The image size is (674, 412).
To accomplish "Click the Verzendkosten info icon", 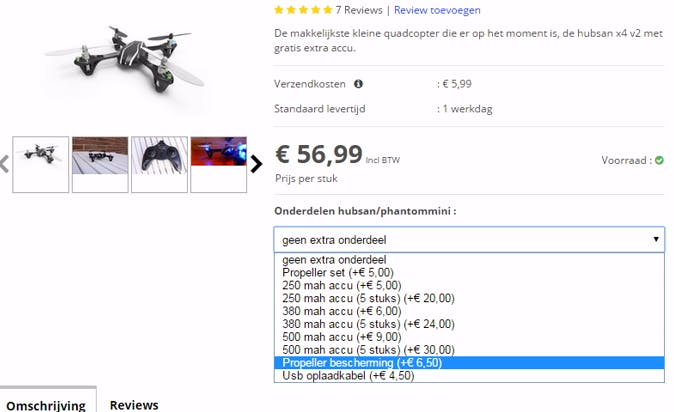I will [358, 84].
